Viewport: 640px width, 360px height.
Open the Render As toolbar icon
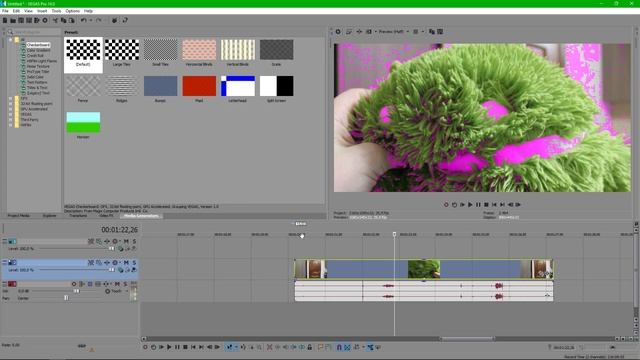tap(37, 20)
